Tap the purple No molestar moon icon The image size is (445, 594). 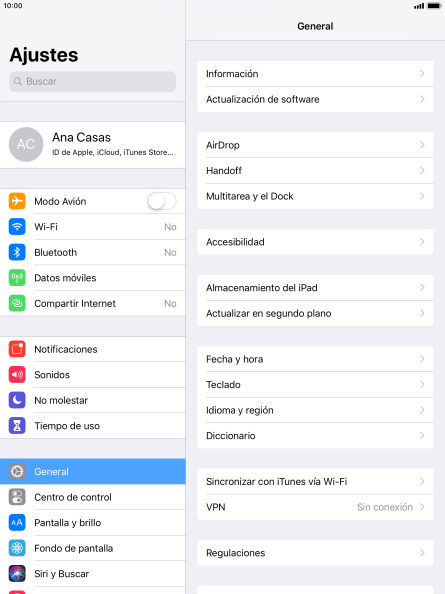click(17, 400)
